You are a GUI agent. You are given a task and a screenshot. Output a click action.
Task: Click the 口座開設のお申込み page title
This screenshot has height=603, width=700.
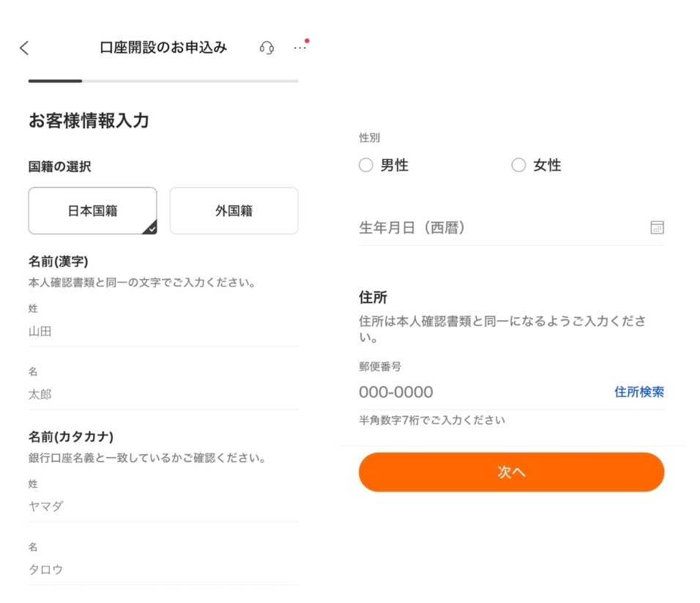coord(163,48)
